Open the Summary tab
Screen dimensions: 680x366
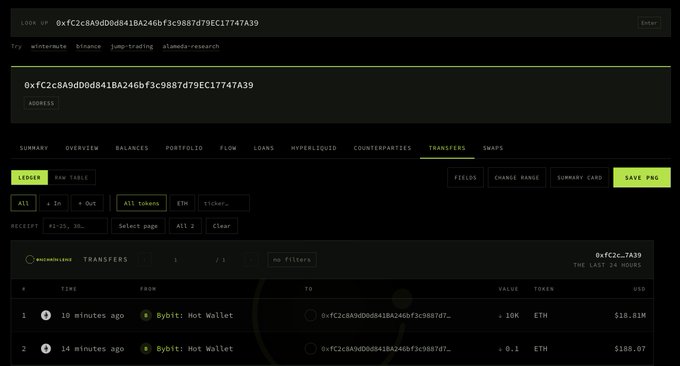pos(34,148)
